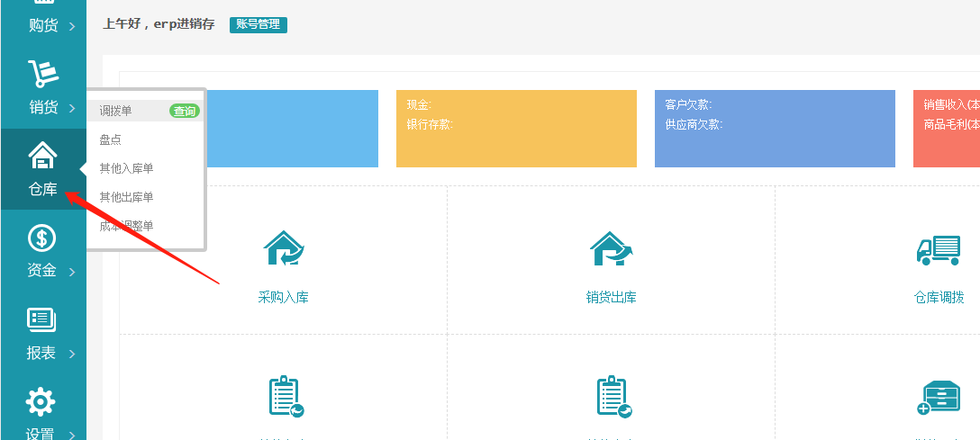This screenshot has height=440, width=980.
Task: Expand the 报表 sidebar chevron
Action: (x=72, y=354)
